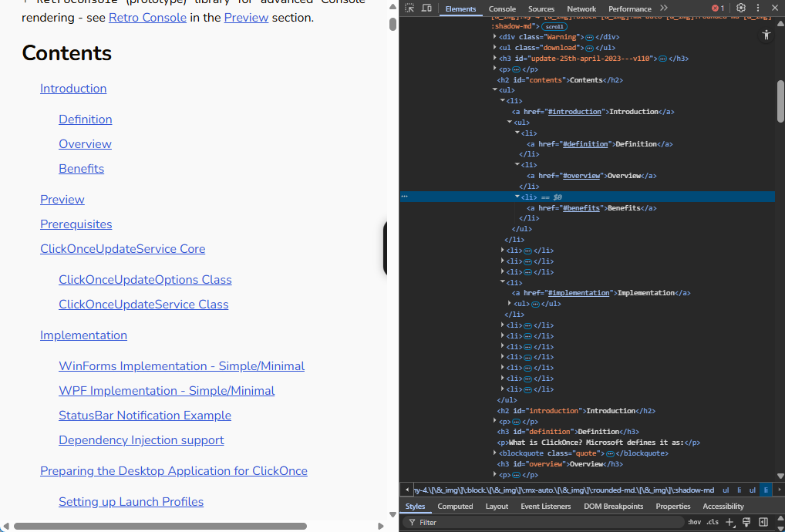Screen dimensions: 785x532
Task: Toggle the computed styles sidebar icon
Action: pos(763,522)
